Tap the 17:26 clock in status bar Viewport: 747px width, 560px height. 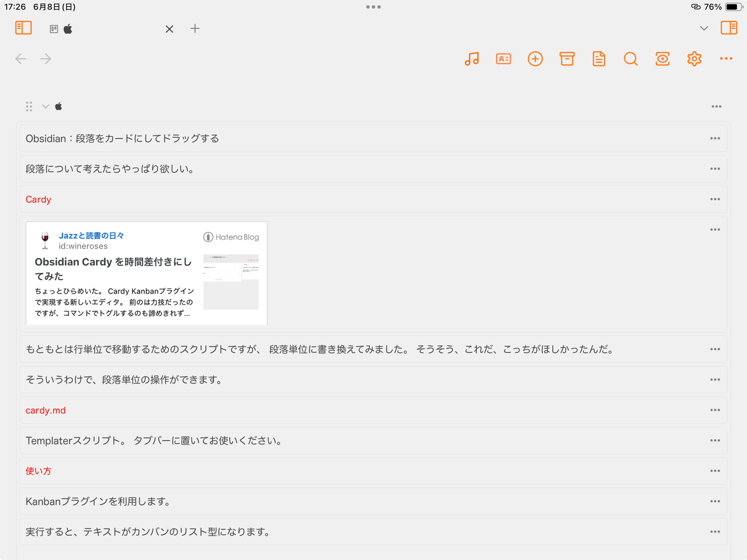point(15,7)
